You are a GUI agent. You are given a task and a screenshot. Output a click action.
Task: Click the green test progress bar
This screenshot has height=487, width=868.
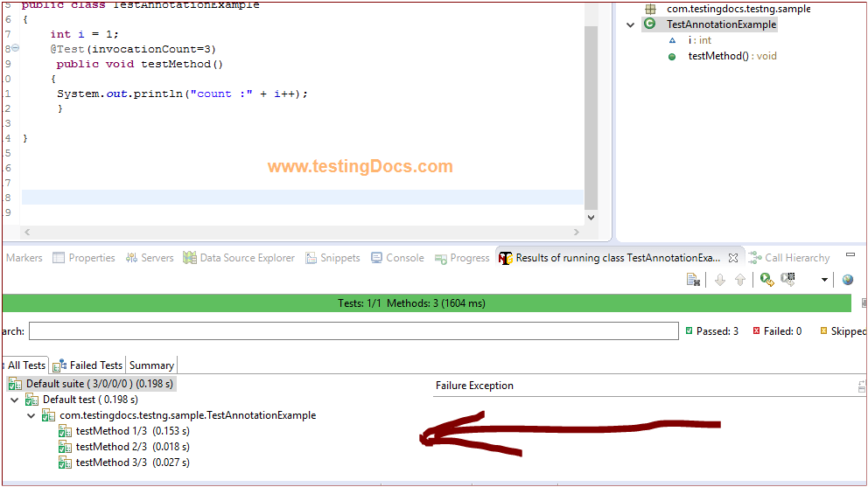point(427,303)
